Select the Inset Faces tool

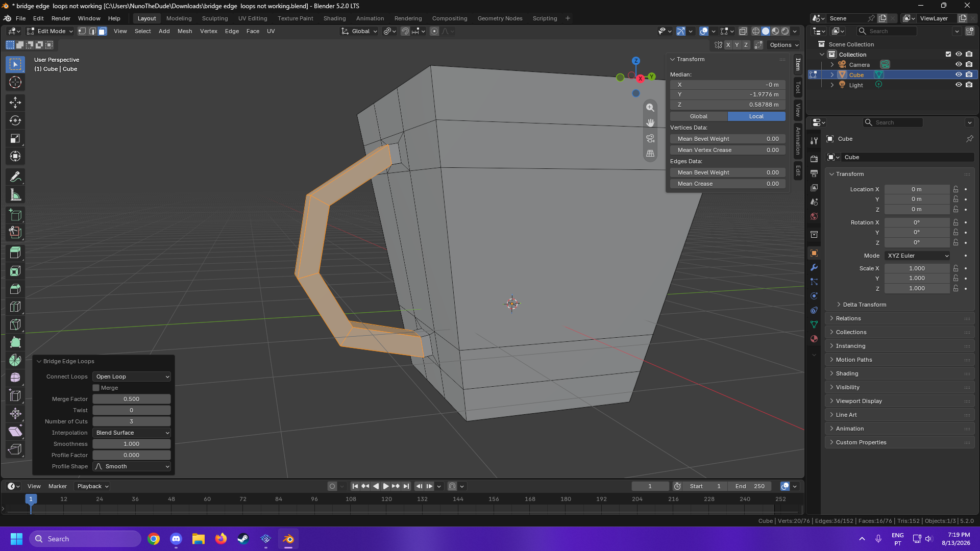coord(15,271)
